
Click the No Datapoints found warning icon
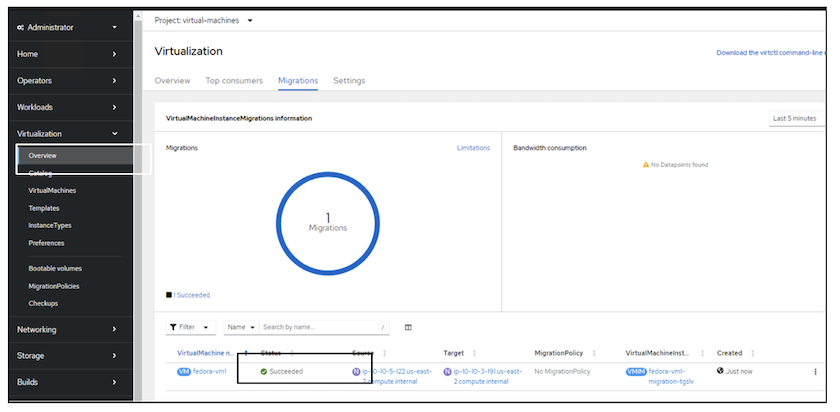point(646,165)
